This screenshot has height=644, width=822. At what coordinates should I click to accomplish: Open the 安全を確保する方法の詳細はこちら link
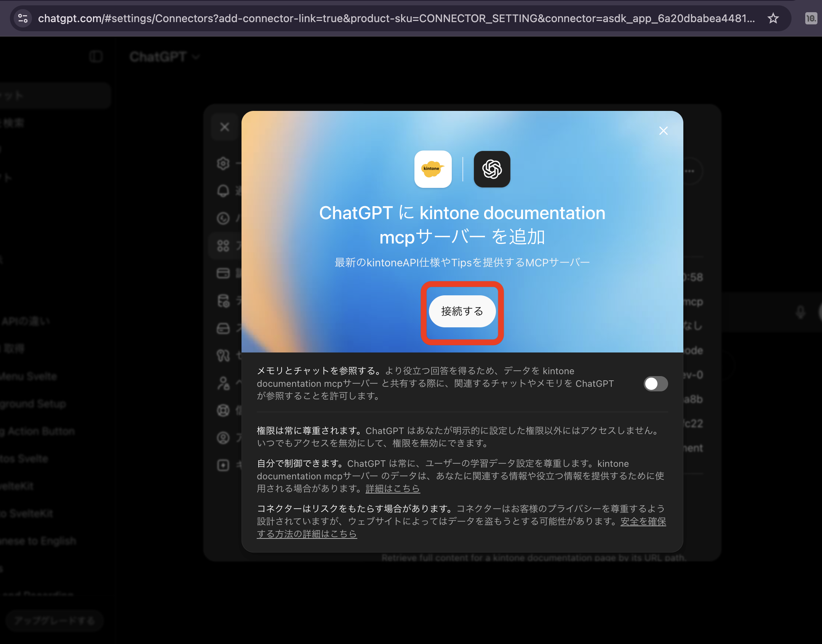point(461,527)
